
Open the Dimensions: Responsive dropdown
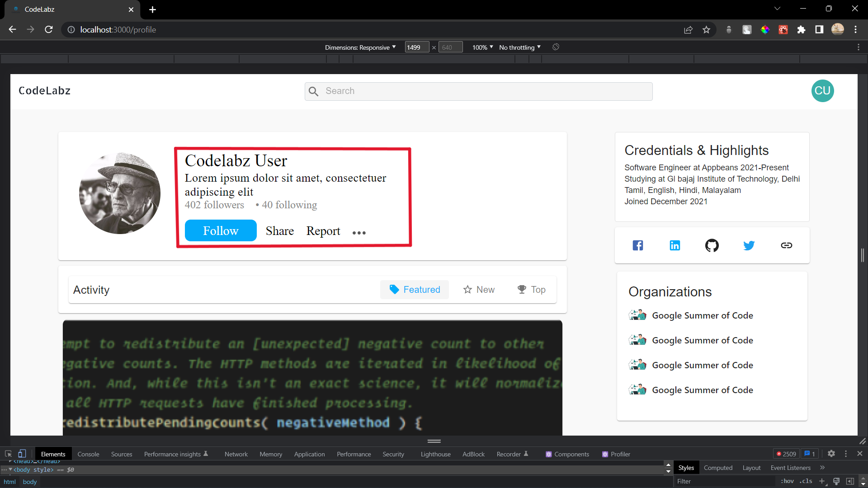point(360,47)
